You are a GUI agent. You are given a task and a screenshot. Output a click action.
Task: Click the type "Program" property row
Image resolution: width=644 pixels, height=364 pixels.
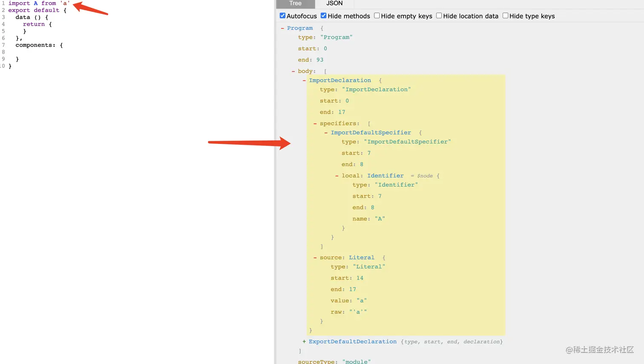(x=325, y=37)
